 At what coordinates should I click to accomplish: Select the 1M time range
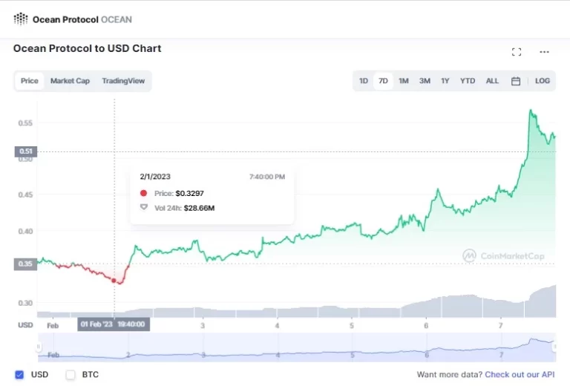coord(404,81)
